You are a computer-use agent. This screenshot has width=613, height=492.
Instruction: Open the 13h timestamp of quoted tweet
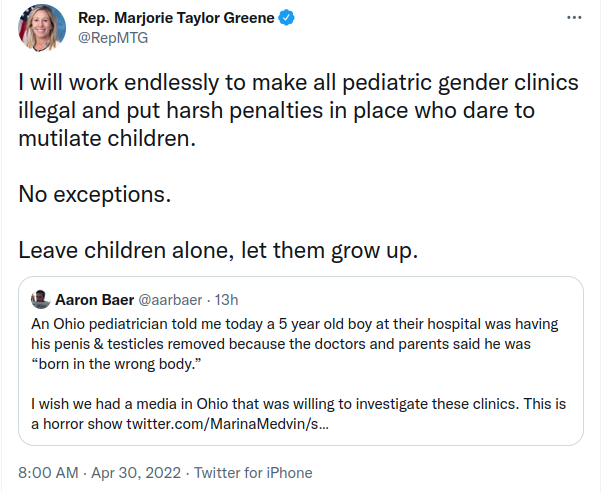[x=226, y=300]
